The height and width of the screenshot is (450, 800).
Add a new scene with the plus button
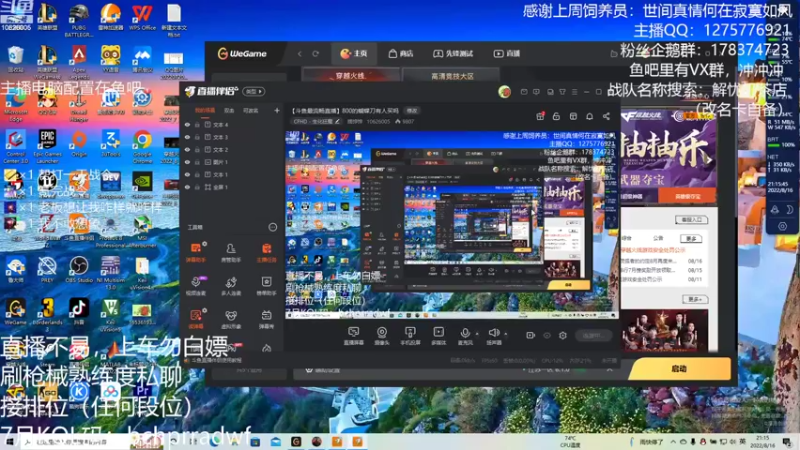tap(277, 110)
